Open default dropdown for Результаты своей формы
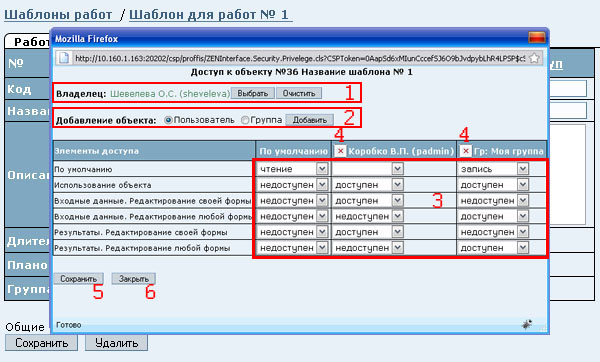Image resolution: width=600 pixels, height=362 pixels. click(293, 232)
